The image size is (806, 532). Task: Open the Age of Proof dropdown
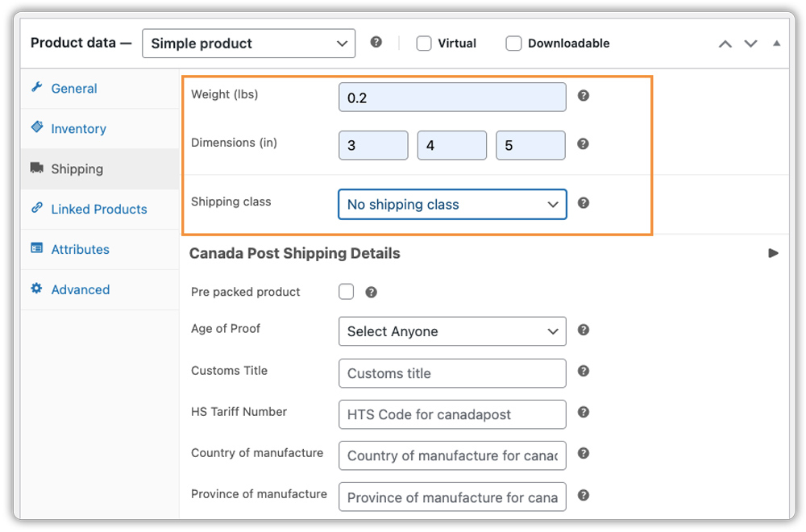(x=451, y=331)
